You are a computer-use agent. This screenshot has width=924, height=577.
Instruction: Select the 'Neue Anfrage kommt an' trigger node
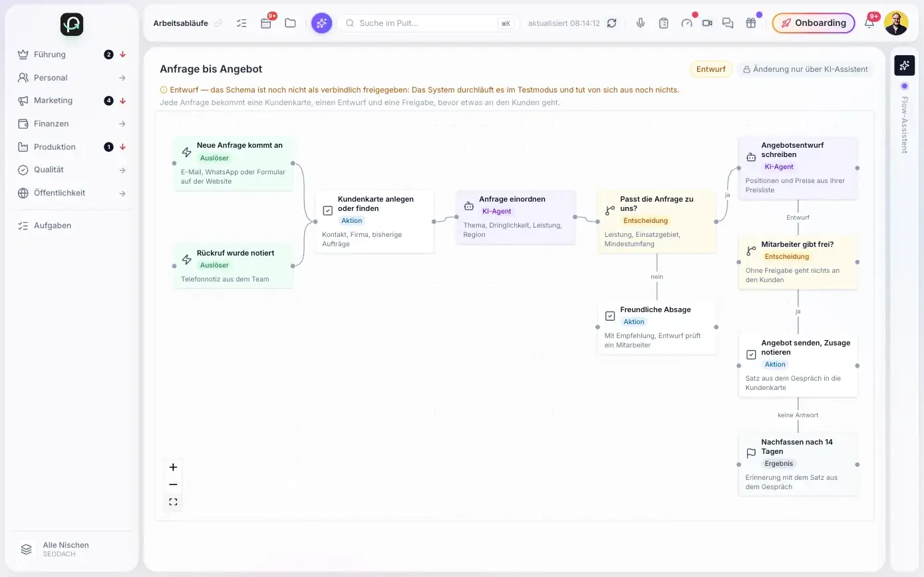pos(233,163)
